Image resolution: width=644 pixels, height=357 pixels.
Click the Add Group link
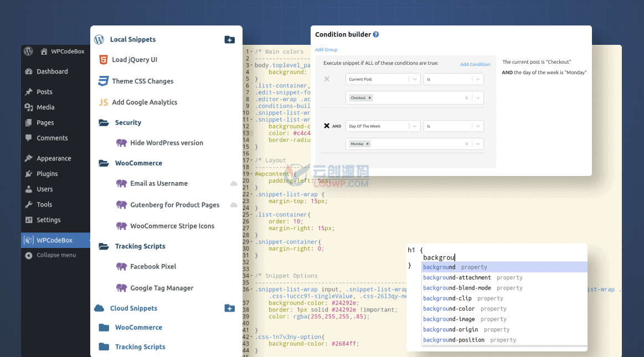coord(326,50)
